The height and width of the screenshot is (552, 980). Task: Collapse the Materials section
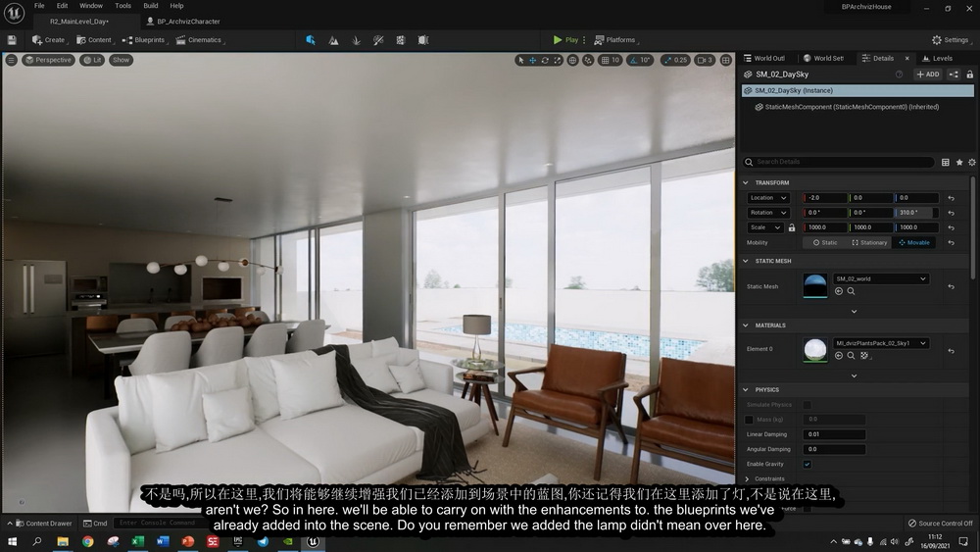tap(746, 326)
